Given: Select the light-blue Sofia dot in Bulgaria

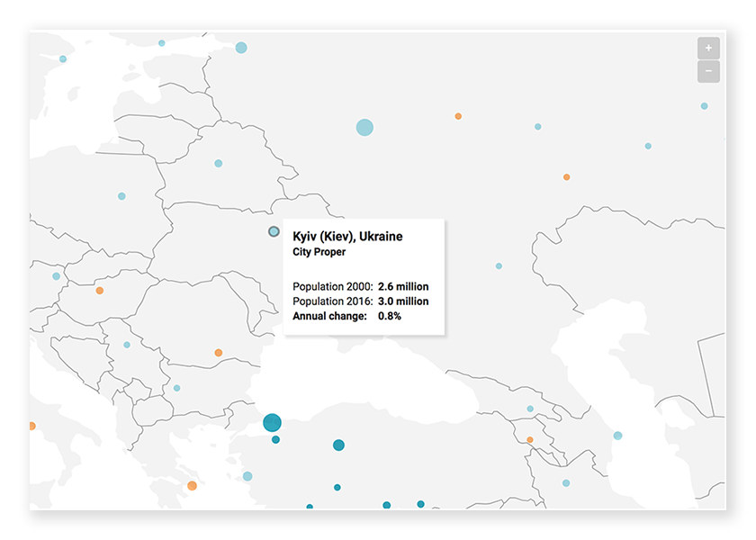Looking at the screenshot, I should tap(176, 388).
